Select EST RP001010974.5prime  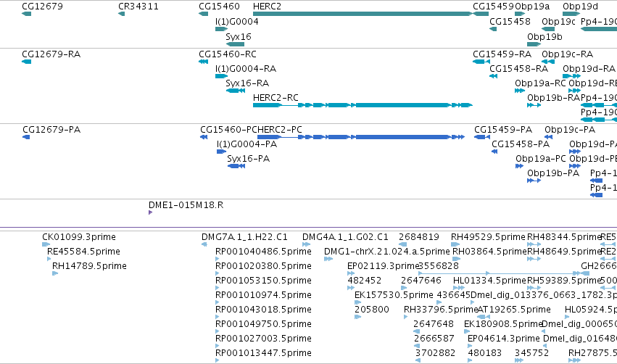pos(263,294)
